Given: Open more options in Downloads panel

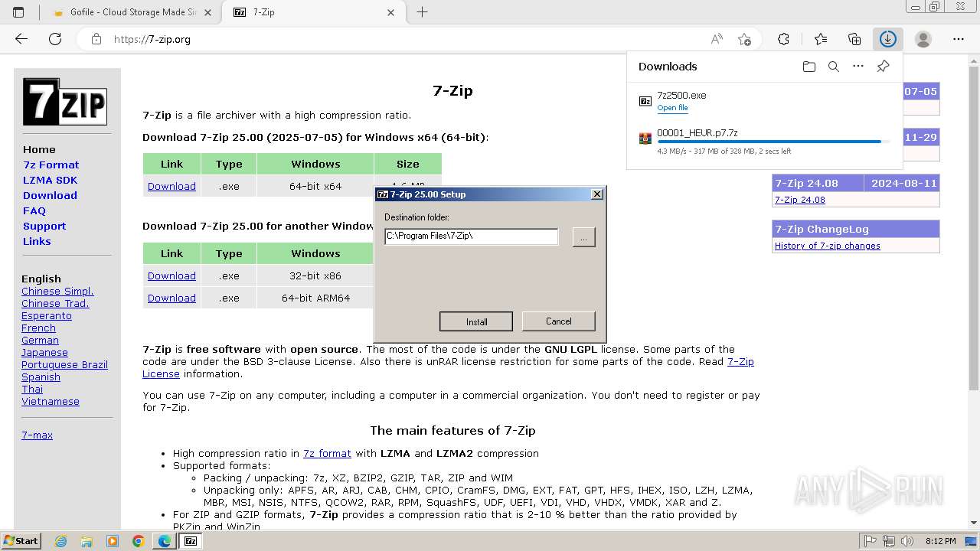Looking at the screenshot, I should [x=858, y=67].
